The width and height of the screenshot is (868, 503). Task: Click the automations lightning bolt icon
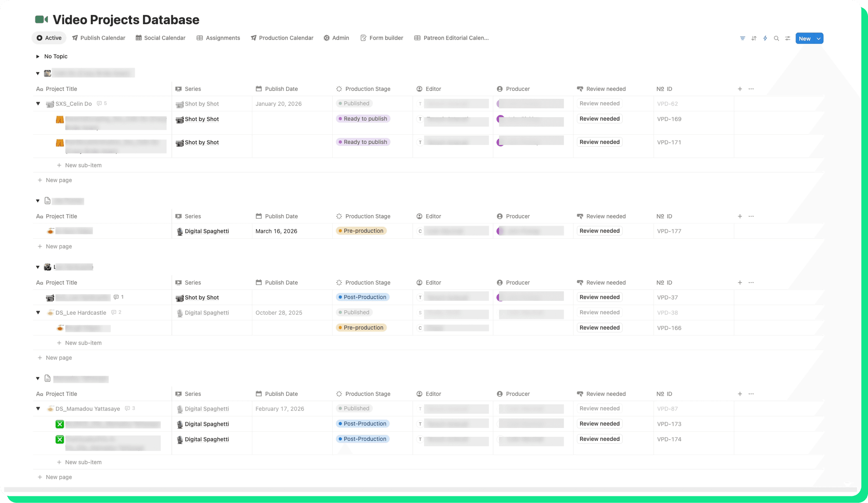[765, 38]
